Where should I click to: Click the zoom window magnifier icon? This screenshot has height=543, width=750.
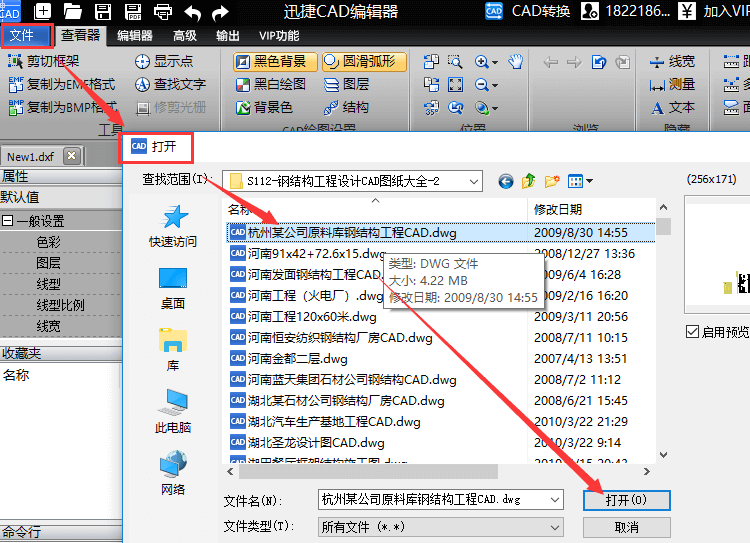[455, 61]
